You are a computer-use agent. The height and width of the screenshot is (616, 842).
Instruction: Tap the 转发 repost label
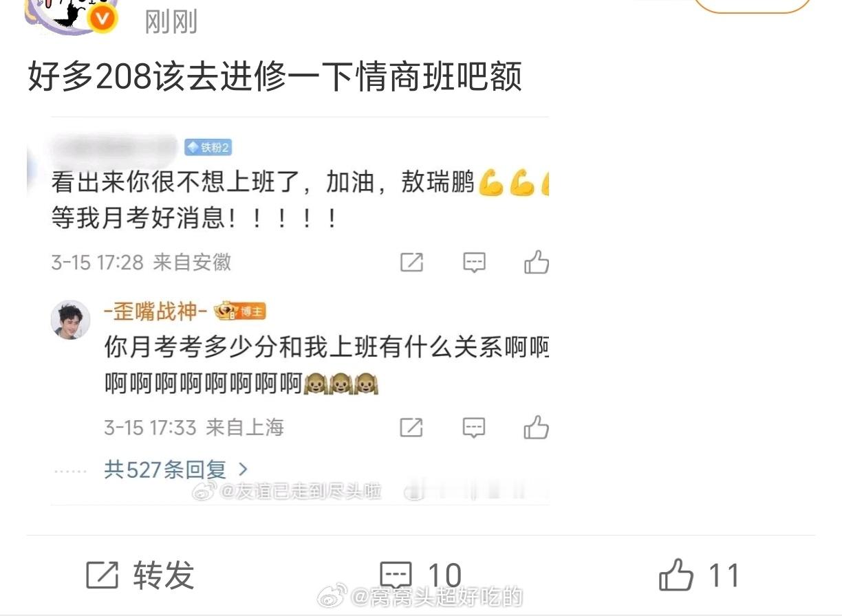164,575
